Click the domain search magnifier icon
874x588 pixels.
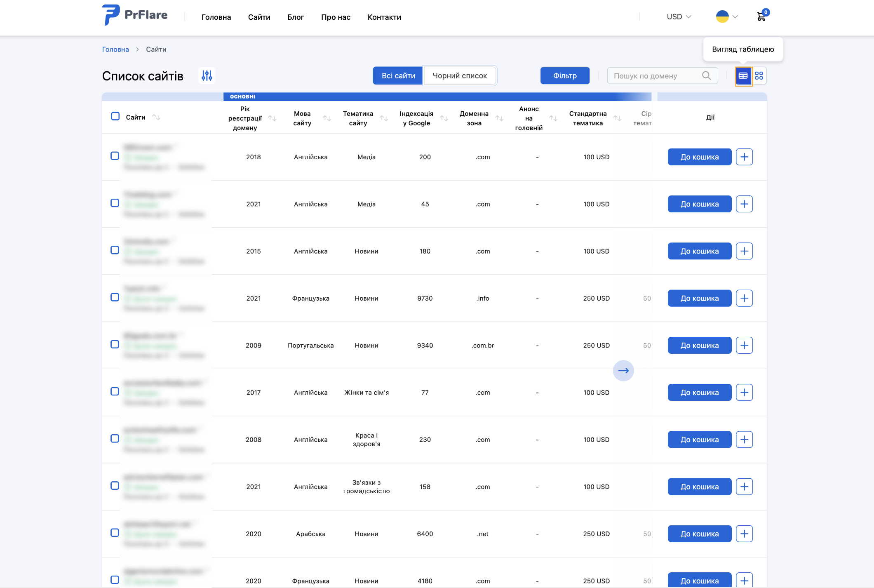point(706,76)
